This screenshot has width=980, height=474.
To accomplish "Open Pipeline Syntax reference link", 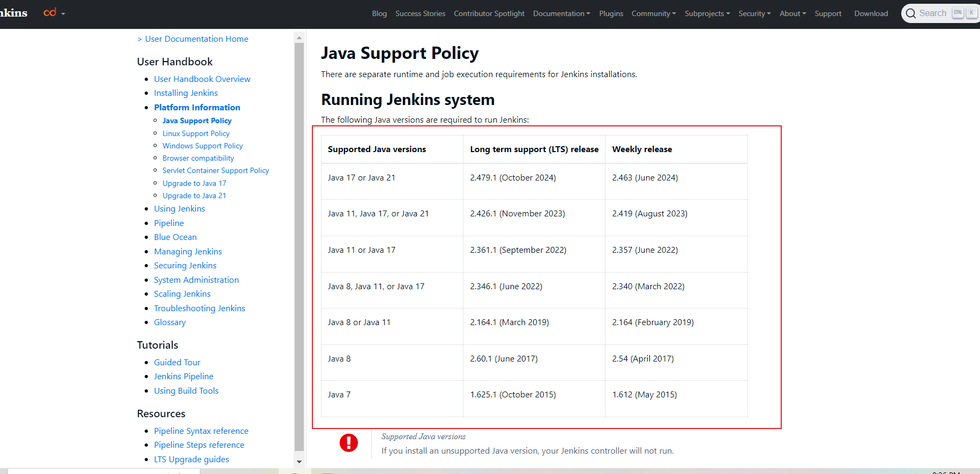I will point(201,431).
